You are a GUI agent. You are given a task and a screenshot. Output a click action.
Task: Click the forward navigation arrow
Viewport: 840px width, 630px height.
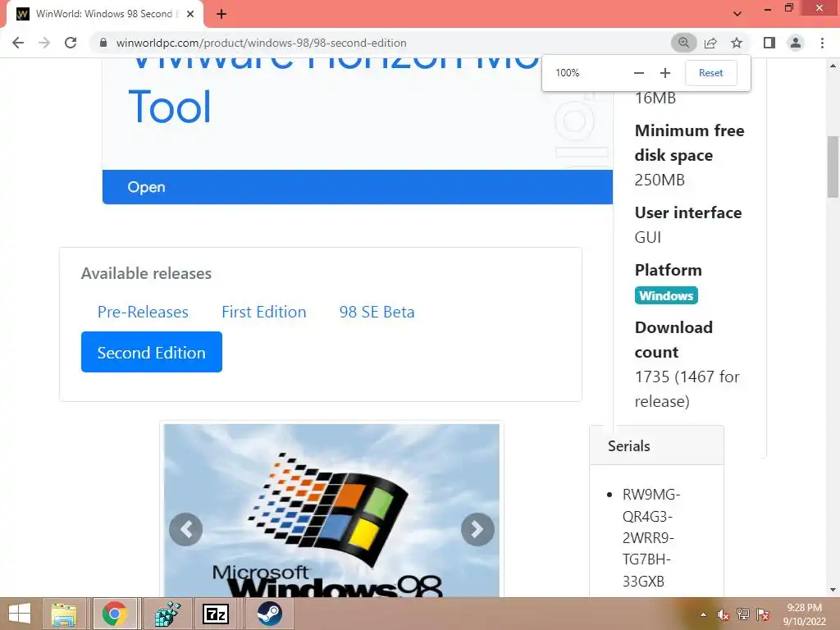click(44, 43)
